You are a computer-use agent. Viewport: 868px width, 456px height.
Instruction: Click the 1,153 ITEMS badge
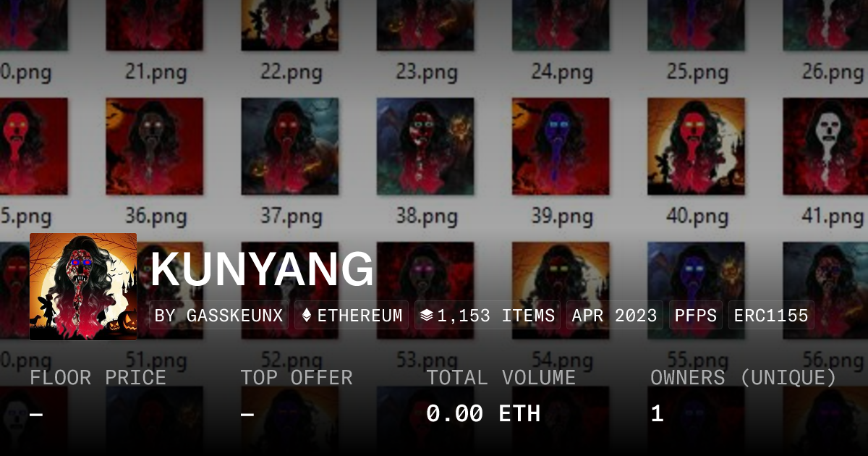[x=488, y=316]
